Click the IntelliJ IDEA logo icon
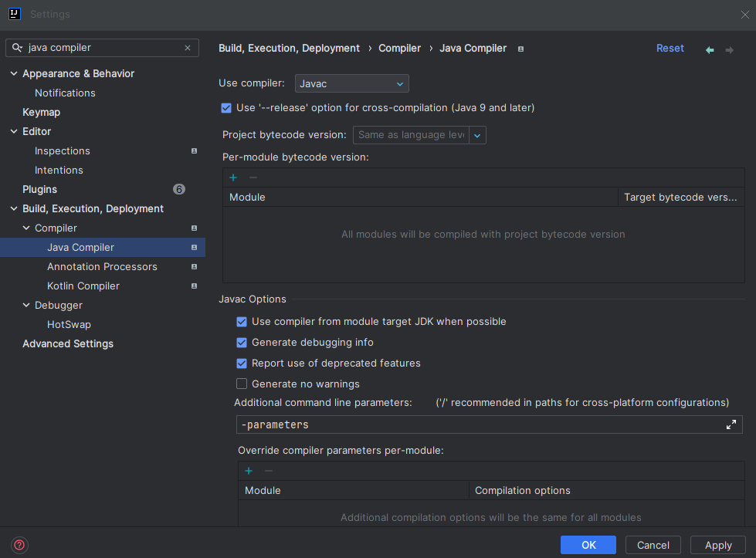The image size is (756, 558). [x=15, y=14]
